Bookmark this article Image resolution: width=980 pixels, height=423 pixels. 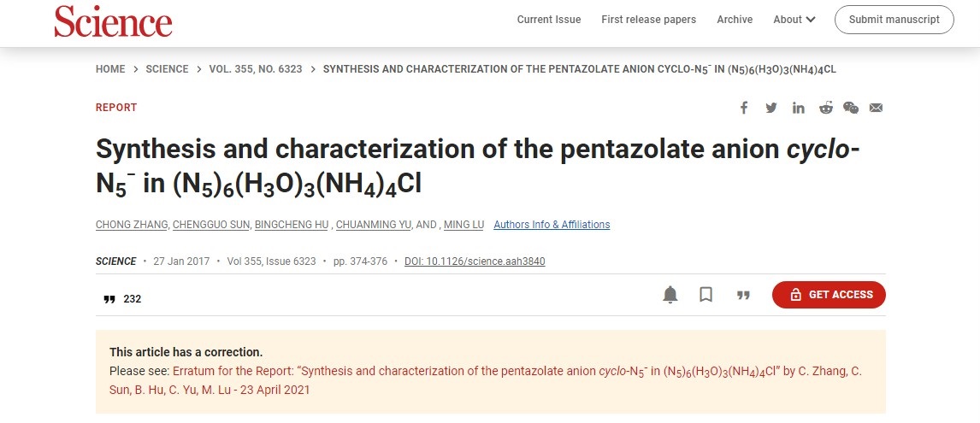pyautogui.click(x=706, y=295)
